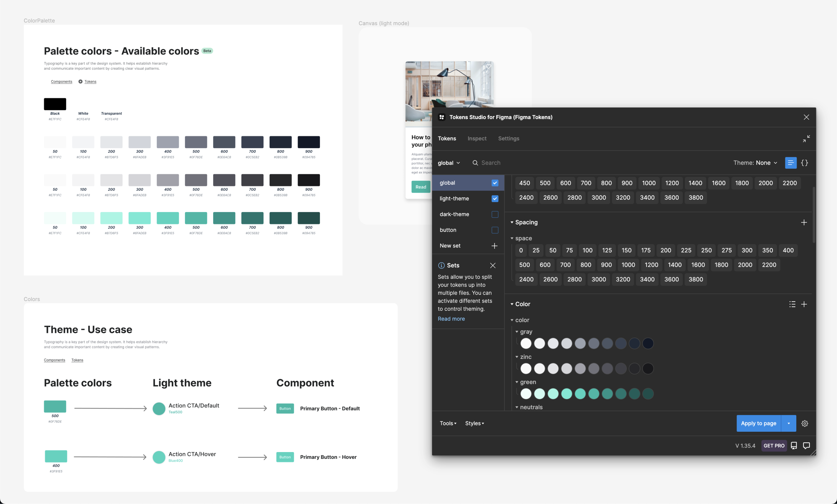Screen dimensions: 837x504
Task: Collapse the Spacing section
Action: pyautogui.click(x=512, y=222)
